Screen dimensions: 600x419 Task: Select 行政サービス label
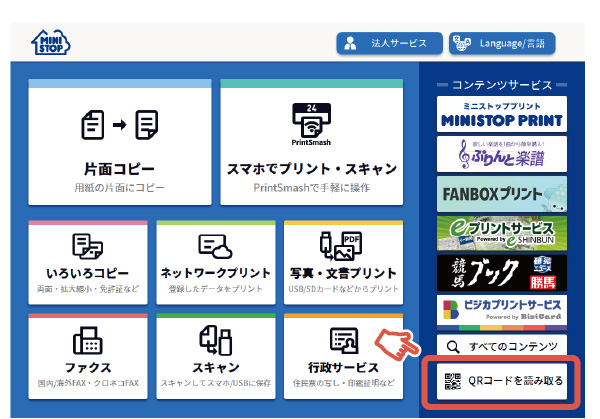[343, 368]
